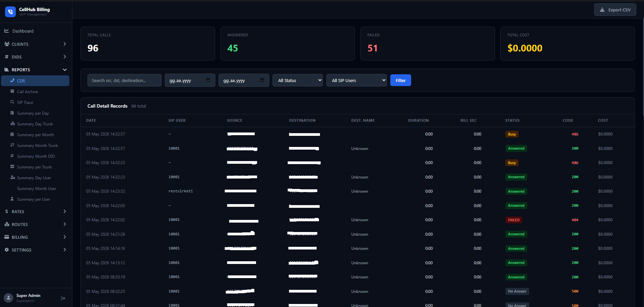This screenshot has height=307, width=644.
Task: Click the restsirketi SIP user cell
Action: click(181, 191)
